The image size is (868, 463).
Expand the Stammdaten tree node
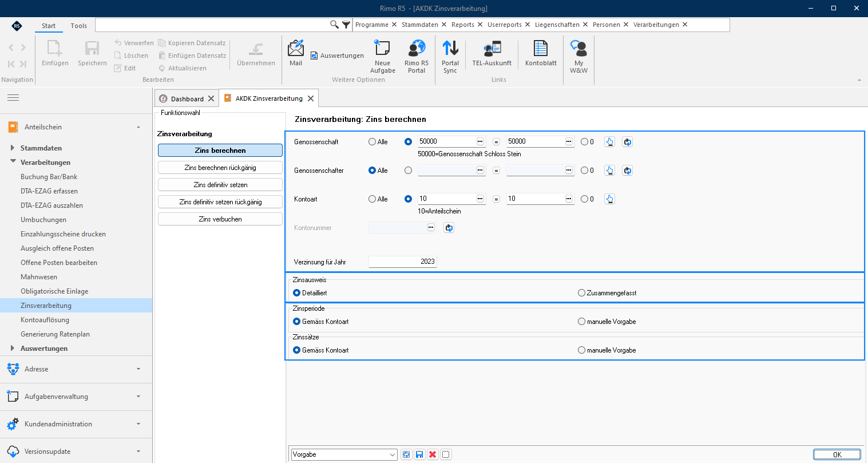13,148
